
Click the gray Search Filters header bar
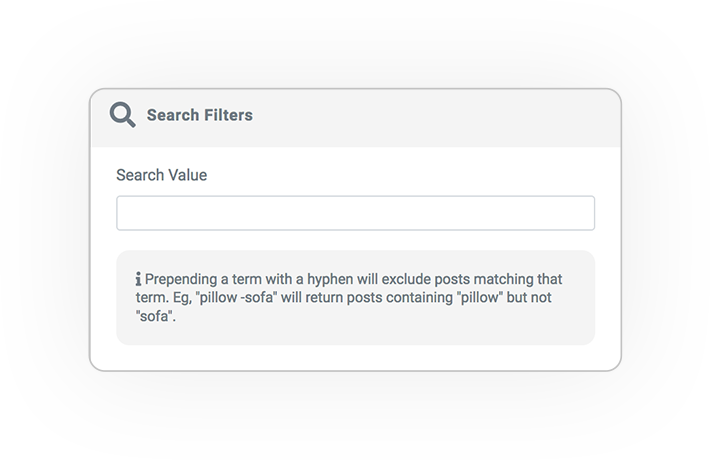tap(355, 118)
